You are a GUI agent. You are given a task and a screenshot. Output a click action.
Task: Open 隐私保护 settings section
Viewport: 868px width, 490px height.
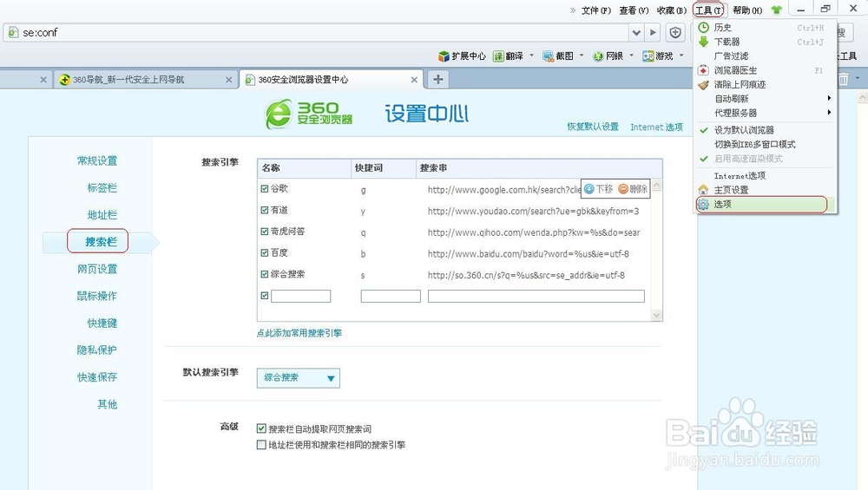(97, 350)
